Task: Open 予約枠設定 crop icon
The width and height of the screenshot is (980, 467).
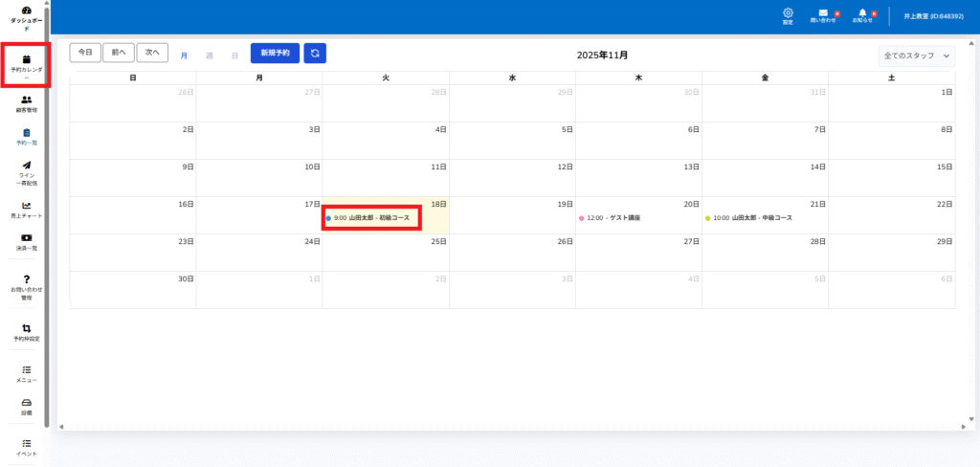Action: (27, 329)
